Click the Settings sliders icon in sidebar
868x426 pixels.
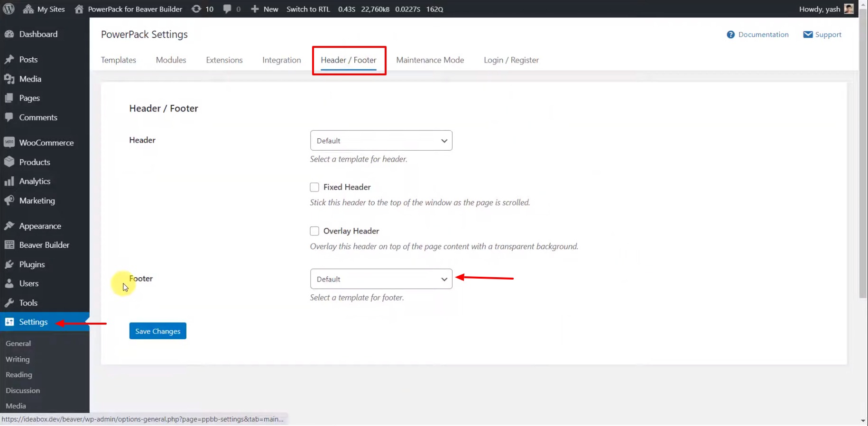click(x=9, y=322)
